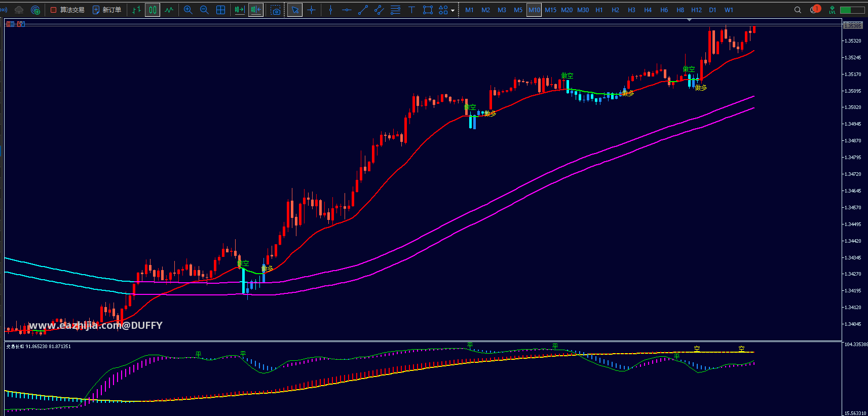Select the Fibonacci retracement tool
The width and height of the screenshot is (868, 416).
395,10
